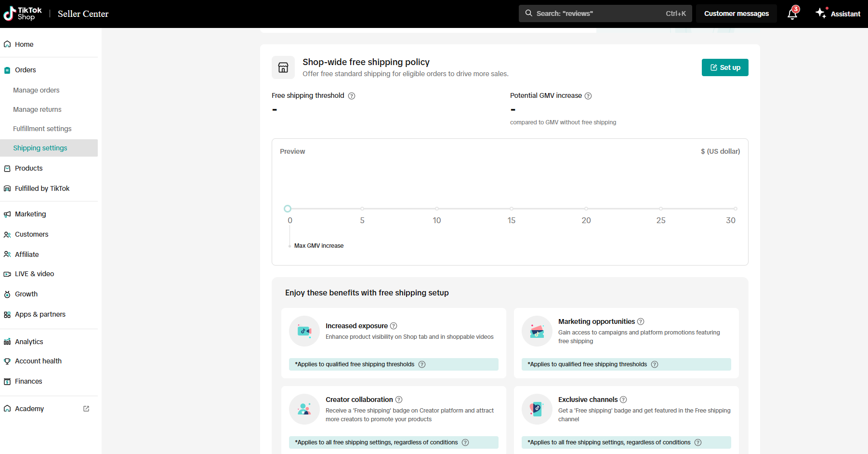Click help icon beside Potential GMV increase

[x=588, y=96]
